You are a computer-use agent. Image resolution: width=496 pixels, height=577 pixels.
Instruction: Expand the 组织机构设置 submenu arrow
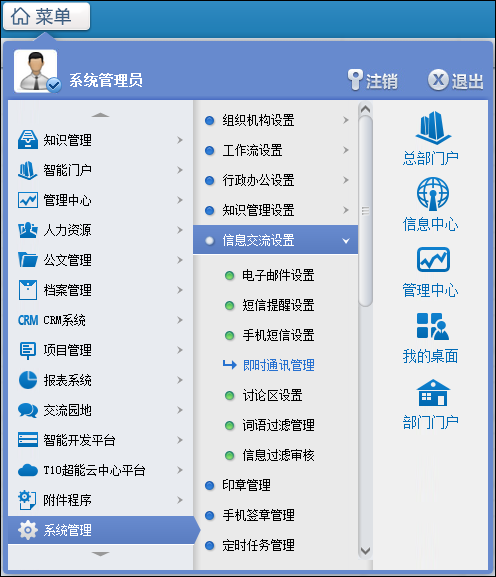point(346,120)
